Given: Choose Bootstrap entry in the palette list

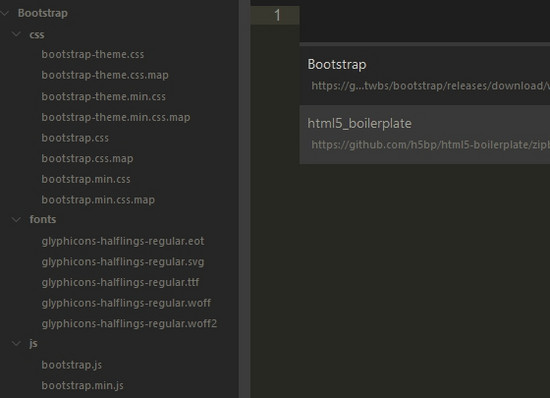Looking at the screenshot, I should (425, 75).
